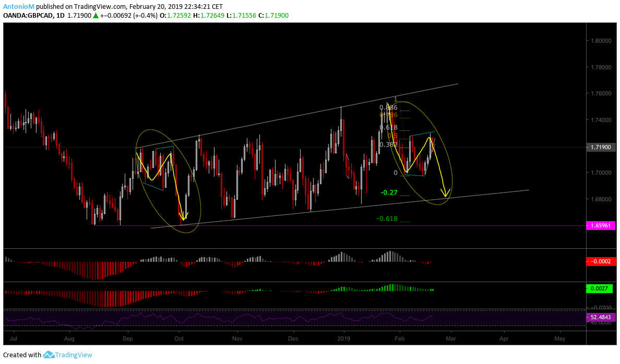Click the Feb label on time axis
Viewport: 620px width, 364px height.
pos(400,338)
